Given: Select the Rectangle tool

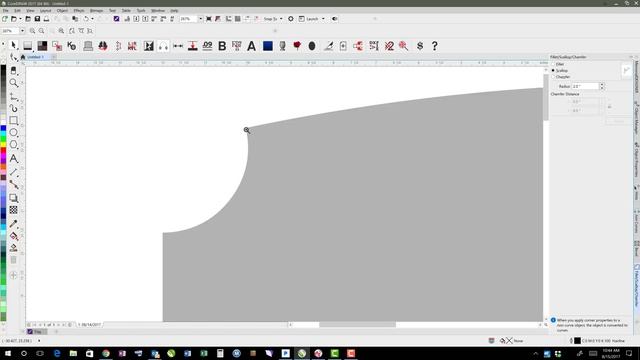Looking at the screenshot, I should (x=13, y=120).
